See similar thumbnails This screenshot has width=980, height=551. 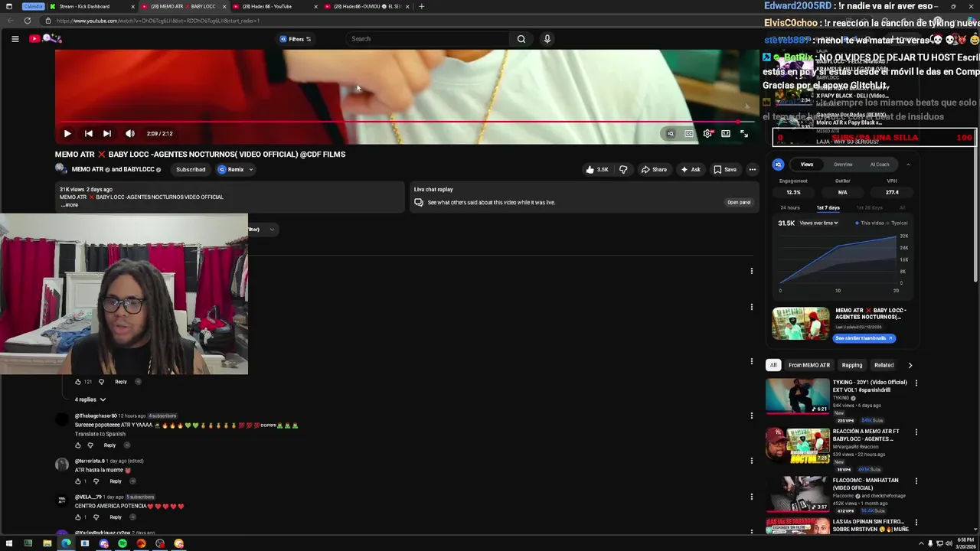pos(864,338)
